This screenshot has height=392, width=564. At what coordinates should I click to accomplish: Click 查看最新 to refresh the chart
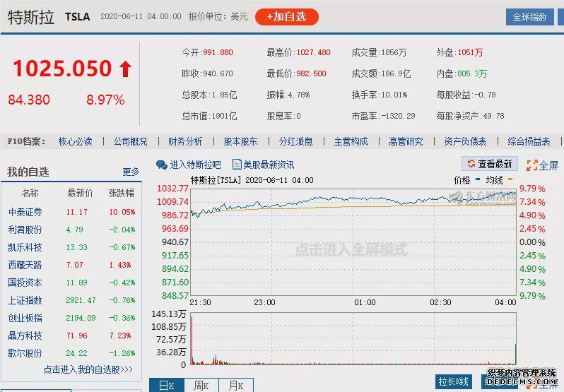[490, 164]
